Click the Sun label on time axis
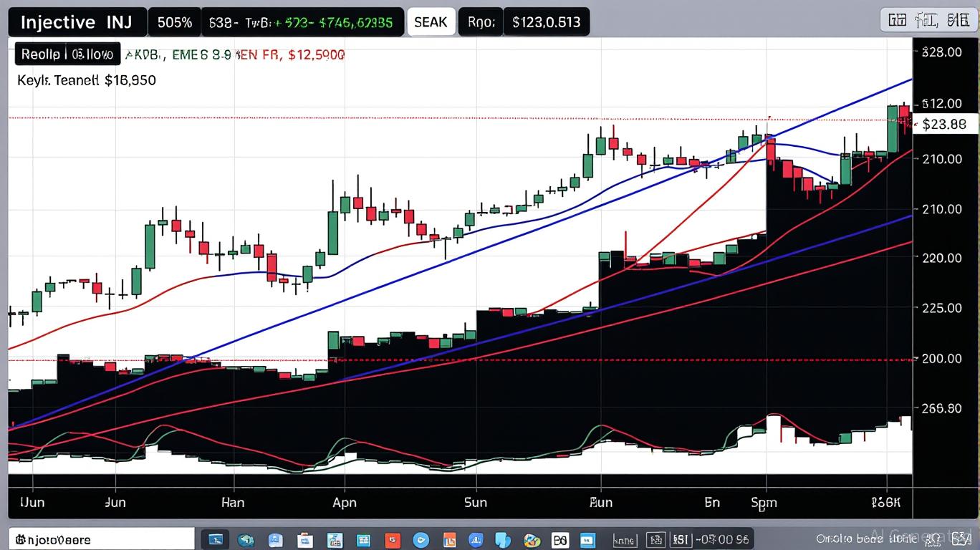Image resolution: width=980 pixels, height=550 pixels. pos(475,503)
